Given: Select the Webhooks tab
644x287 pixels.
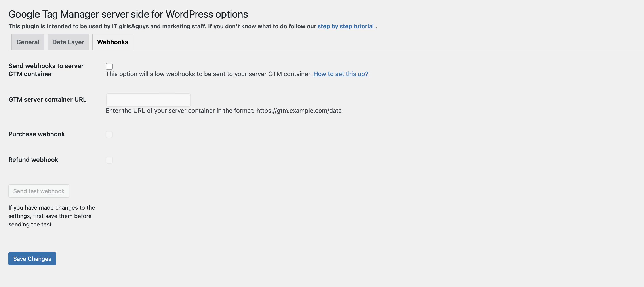Looking at the screenshot, I should click(x=112, y=42).
